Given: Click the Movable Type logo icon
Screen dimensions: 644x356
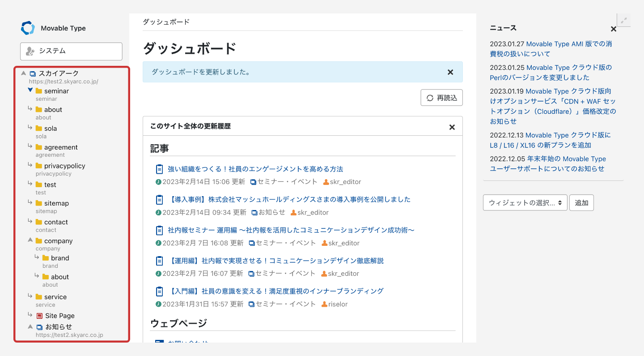Looking at the screenshot, I should pyautogui.click(x=28, y=28).
